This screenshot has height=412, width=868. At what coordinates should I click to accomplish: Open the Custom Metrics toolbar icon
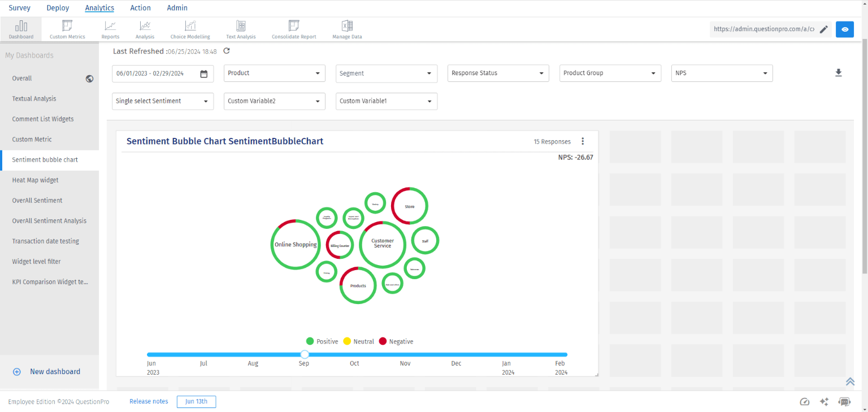[67, 29]
